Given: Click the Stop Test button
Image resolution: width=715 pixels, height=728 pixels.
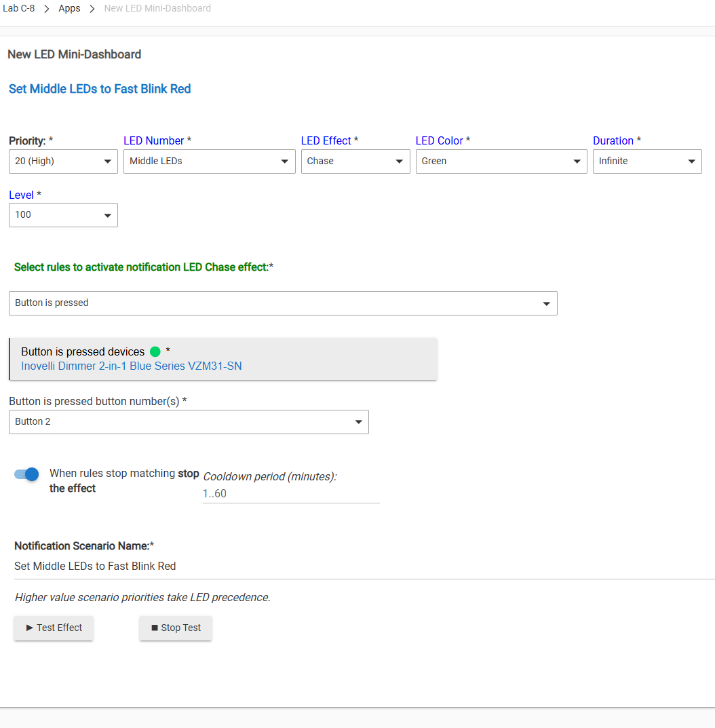Looking at the screenshot, I should click(176, 628).
